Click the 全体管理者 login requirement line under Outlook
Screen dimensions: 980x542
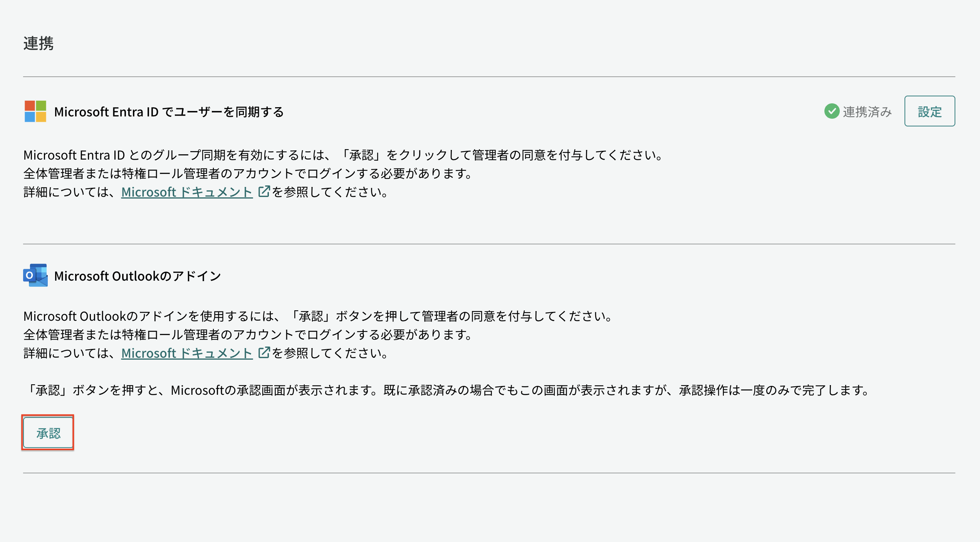coord(248,335)
